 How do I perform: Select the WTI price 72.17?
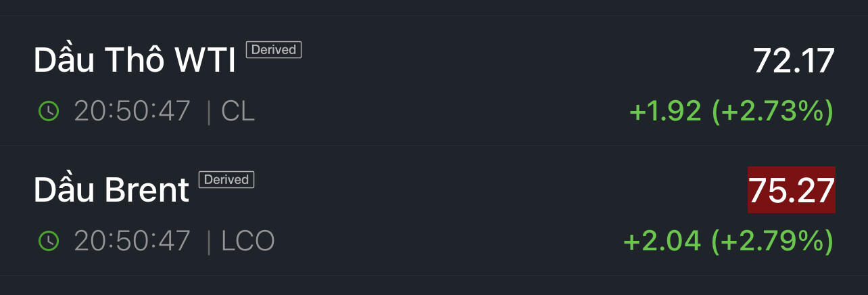(x=794, y=62)
